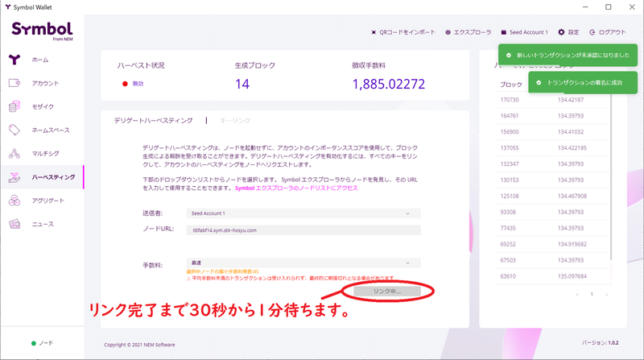Dismiss the transaction signed success notification
This screenshot has height=360, width=644.
coord(583,83)
